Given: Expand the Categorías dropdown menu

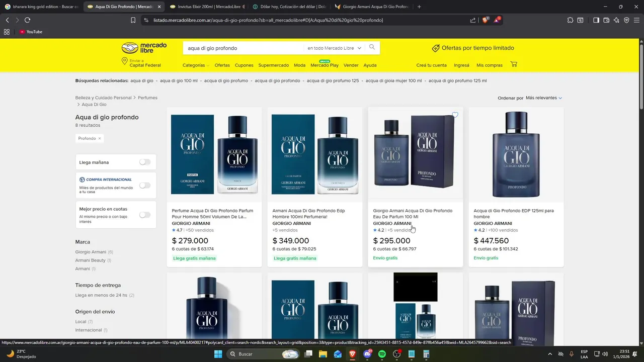Looking at the screenshot, I should (196, 65).
